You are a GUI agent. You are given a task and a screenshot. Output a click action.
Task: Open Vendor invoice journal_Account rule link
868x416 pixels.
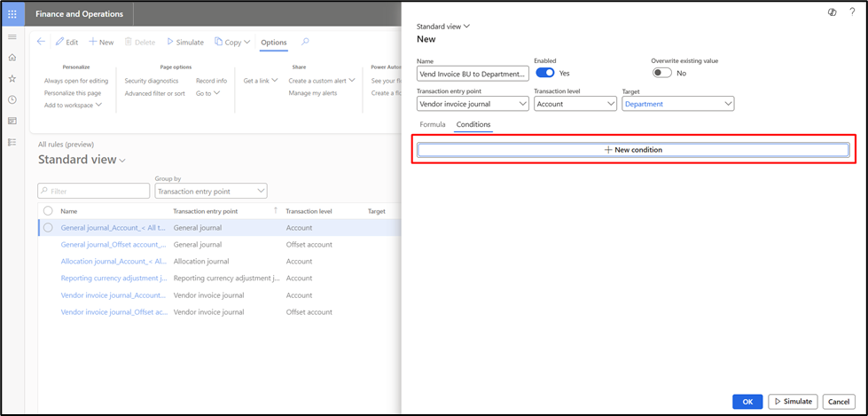click(x=113, y=295)
